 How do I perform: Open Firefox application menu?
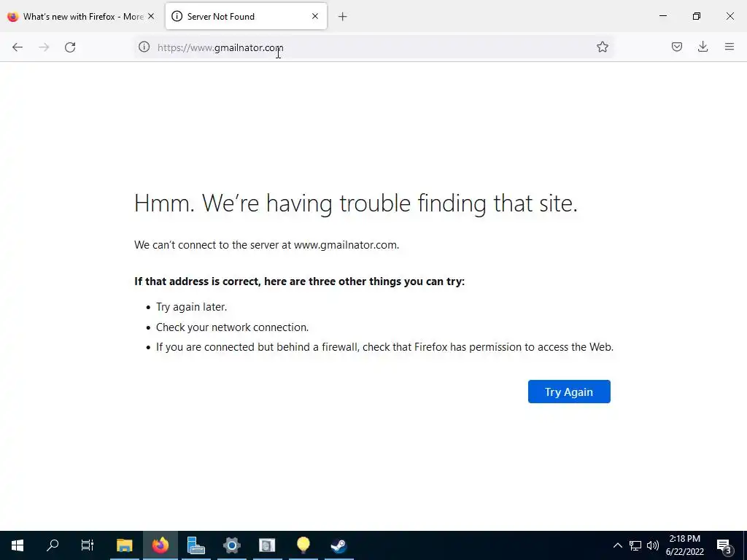729,47
